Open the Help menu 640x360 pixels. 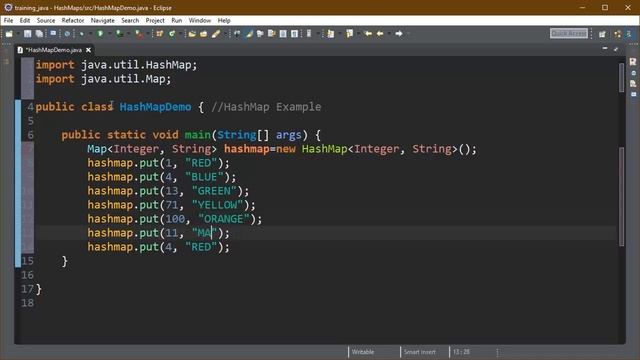click(x=224, y=20)
